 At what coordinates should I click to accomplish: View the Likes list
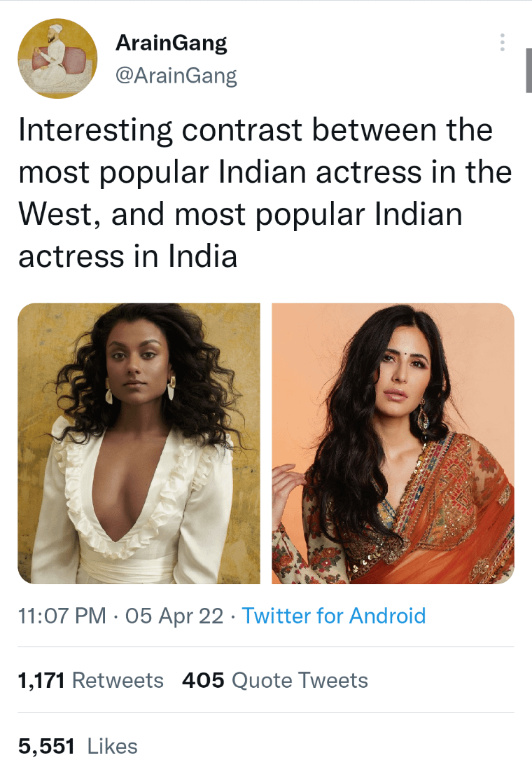[x=112, y=746]
